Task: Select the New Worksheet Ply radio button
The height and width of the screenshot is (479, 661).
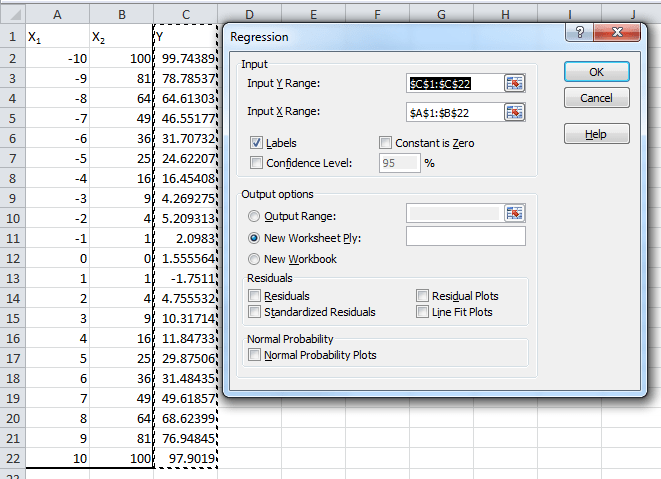Action: point(254,238)
